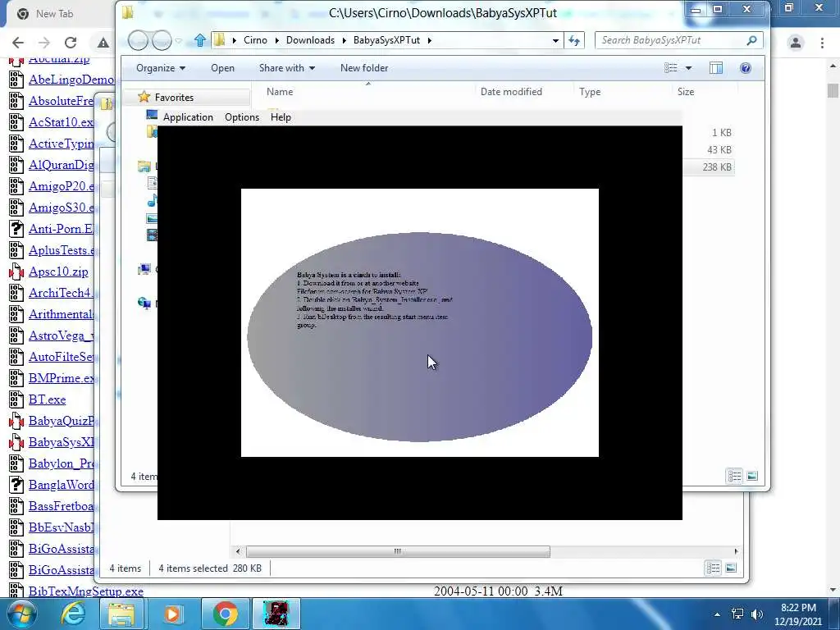Select BabyaSysXPTut in the address breadcrumb
Image resolution: width=840 pixels, height=630 pixels.
(386, 40)
